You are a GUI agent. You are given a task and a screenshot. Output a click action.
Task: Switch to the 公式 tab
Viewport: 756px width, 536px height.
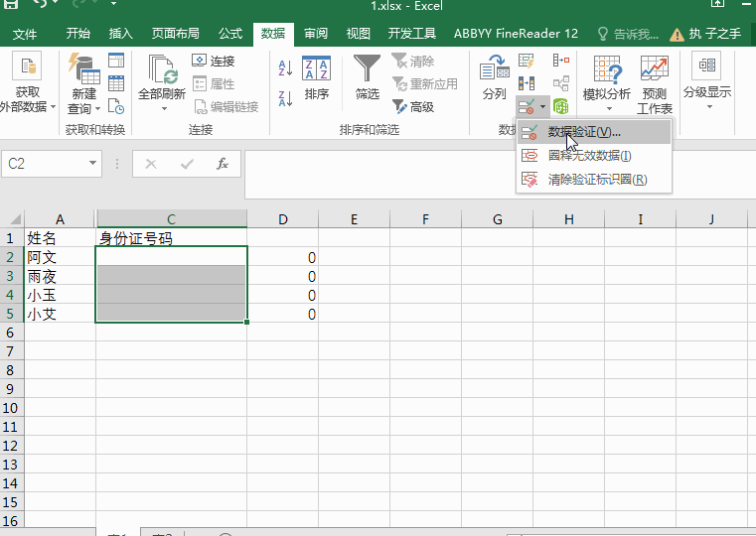tap(230, 33)
